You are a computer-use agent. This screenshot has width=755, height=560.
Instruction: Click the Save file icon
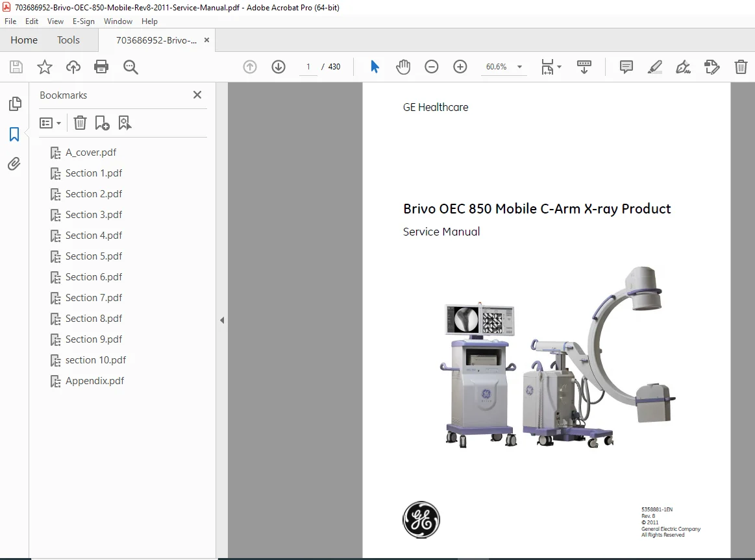coord(16,67)
